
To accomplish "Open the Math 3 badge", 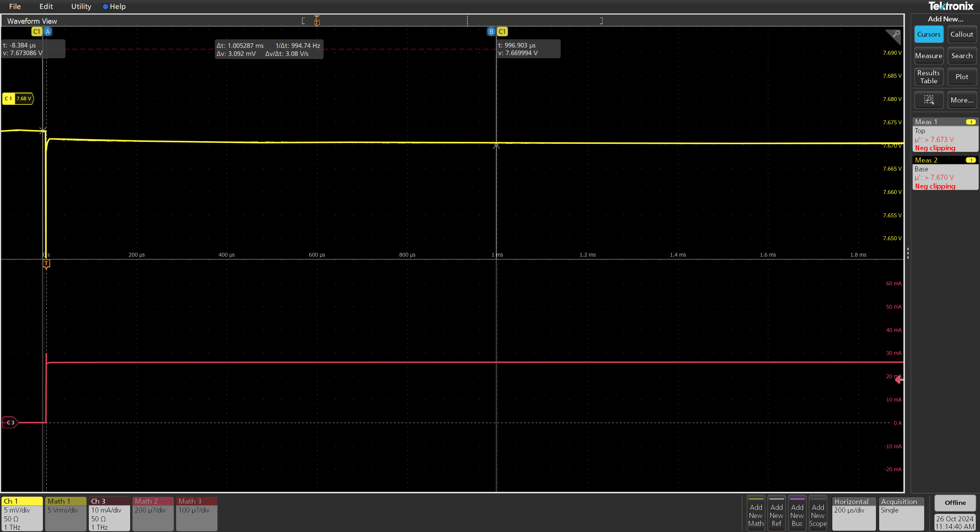I will click(x=197, y=514).
